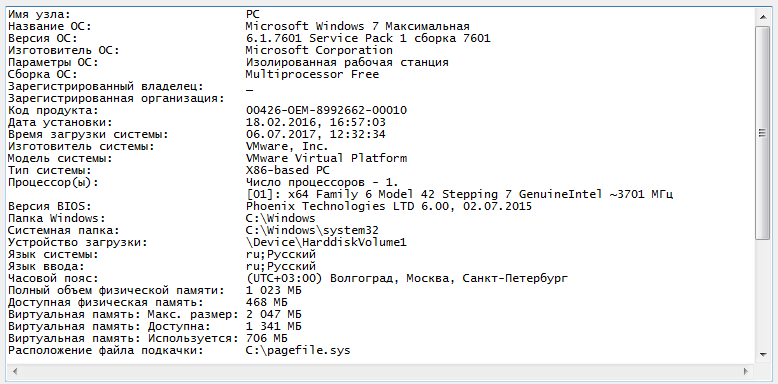Viewport: 778px width, 384px height.
Task: Click the path C:\Windows\system32
Action: click(313, 230)
